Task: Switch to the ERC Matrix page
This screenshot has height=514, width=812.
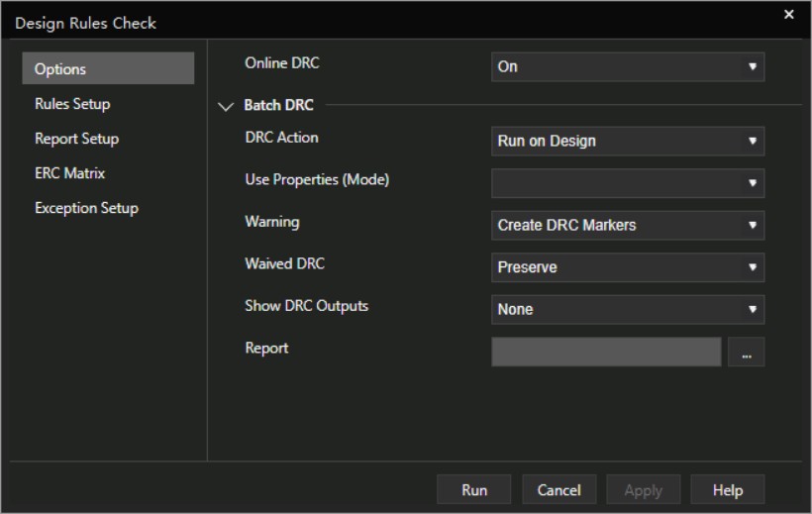Action: point(69,173)
